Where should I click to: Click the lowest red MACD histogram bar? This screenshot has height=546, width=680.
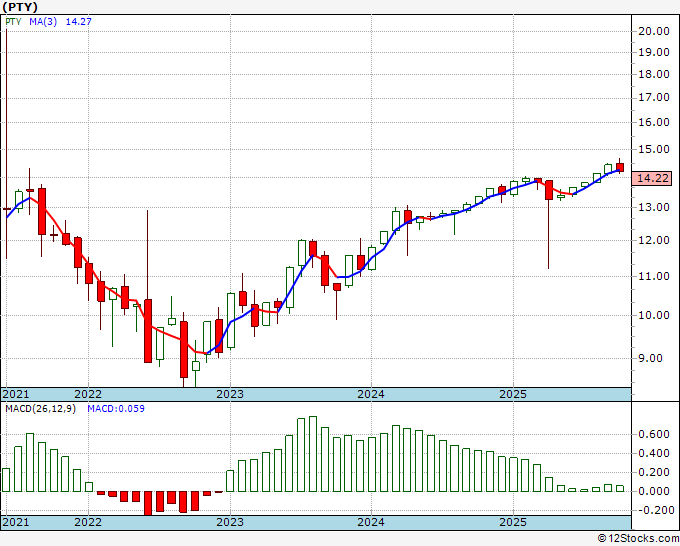click(x=148, y=503)
